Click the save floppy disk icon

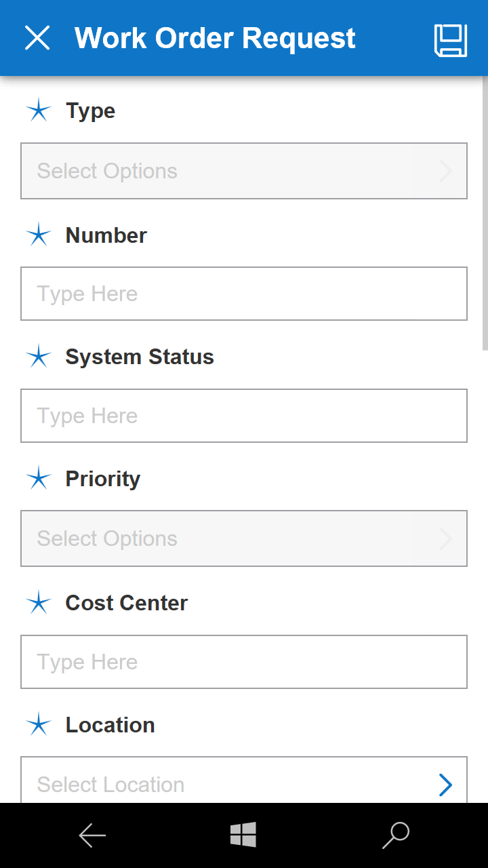click(451, 40)
